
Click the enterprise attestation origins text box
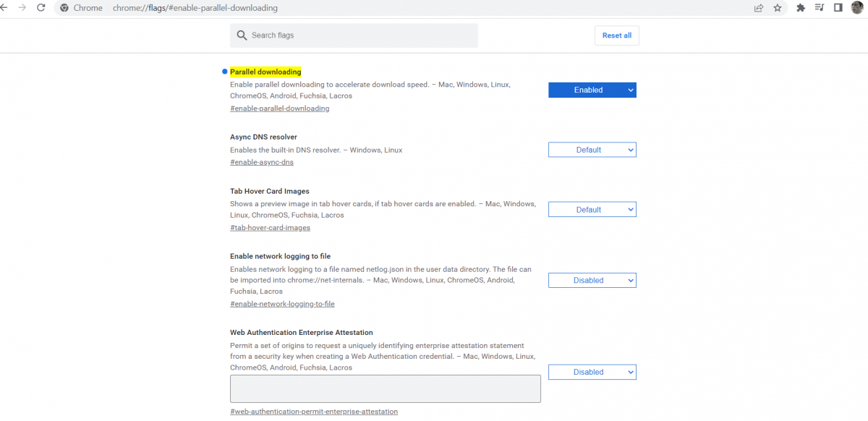(385, 388)
